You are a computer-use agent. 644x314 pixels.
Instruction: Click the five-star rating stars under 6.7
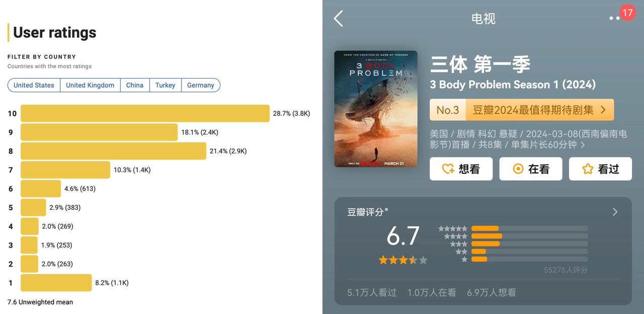tap(403, 260)
